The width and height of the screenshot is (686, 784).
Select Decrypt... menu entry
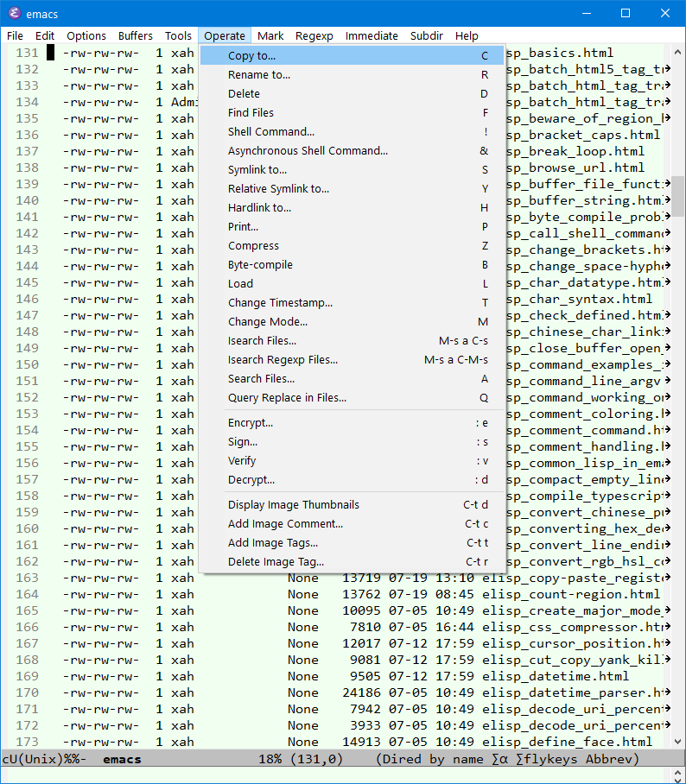pyautogui.click(x=352, y=479)
